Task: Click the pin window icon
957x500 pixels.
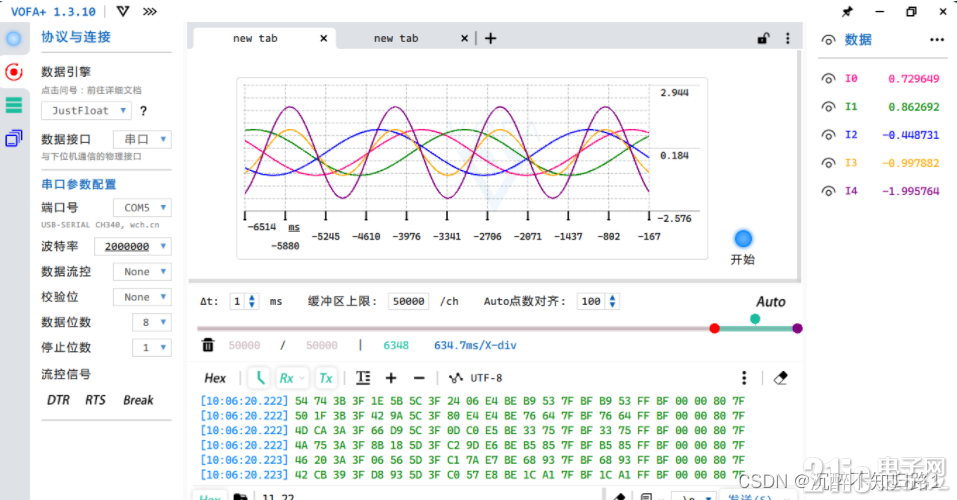Action: 847,12
